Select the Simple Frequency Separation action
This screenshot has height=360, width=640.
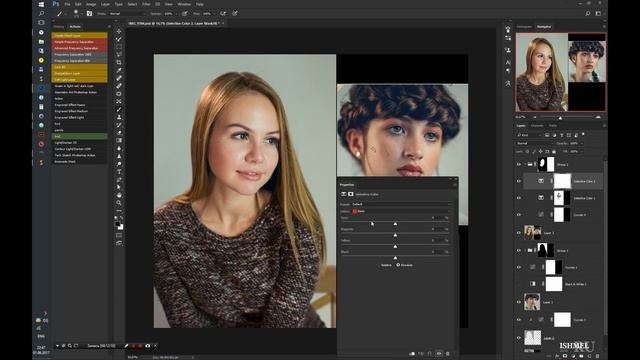pyautogui.click(x=80, y=42)
